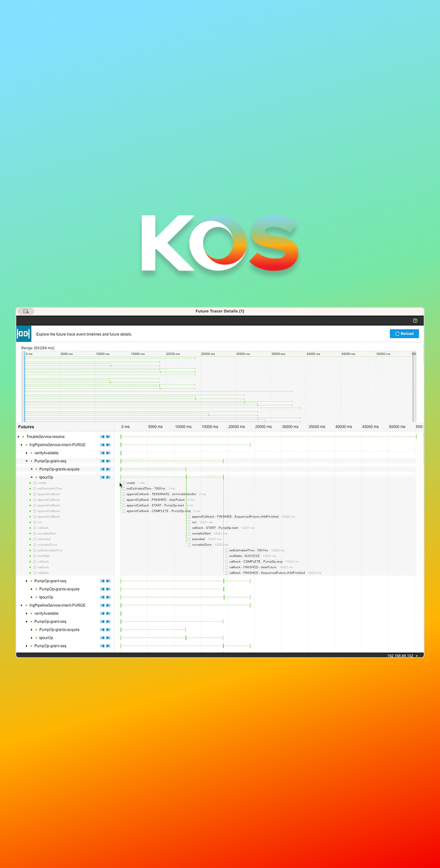Select 'appendCallback - TERMINATE - terminateHandler' event
Viewport: 440px width, 868px height.
pyautogui.click(x=161, y=494)
